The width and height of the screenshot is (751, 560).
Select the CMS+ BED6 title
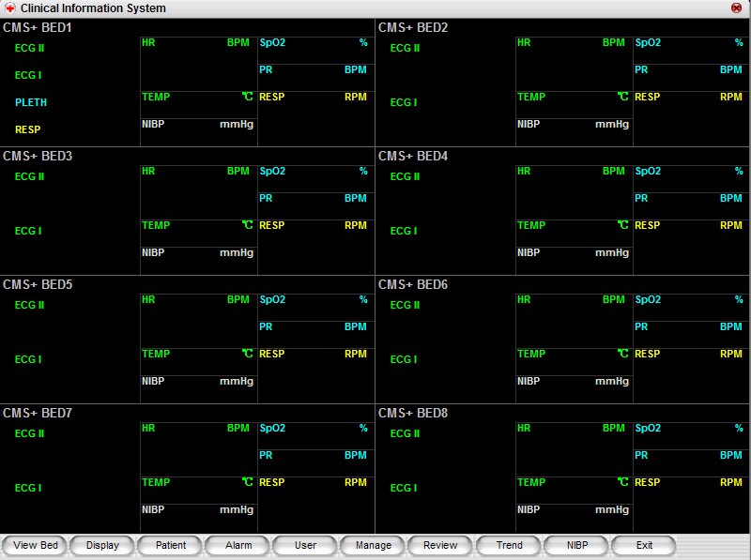coord(413,285)
